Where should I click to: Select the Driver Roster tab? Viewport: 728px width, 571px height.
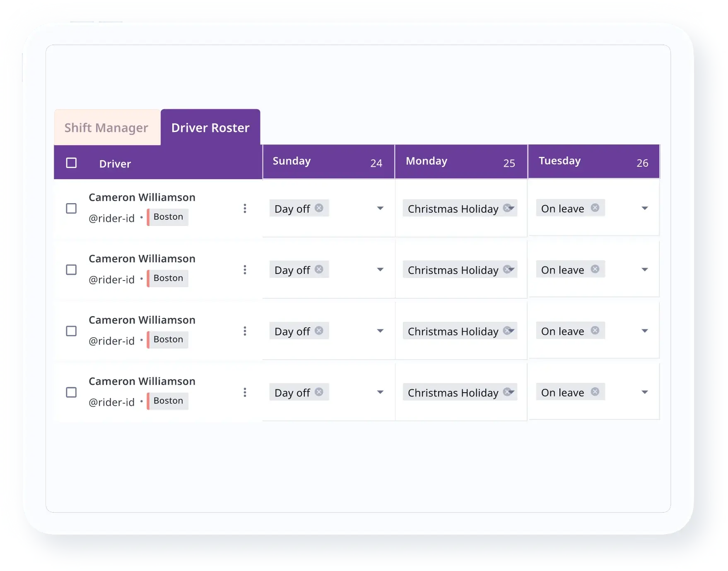click(x=210, y=128)
